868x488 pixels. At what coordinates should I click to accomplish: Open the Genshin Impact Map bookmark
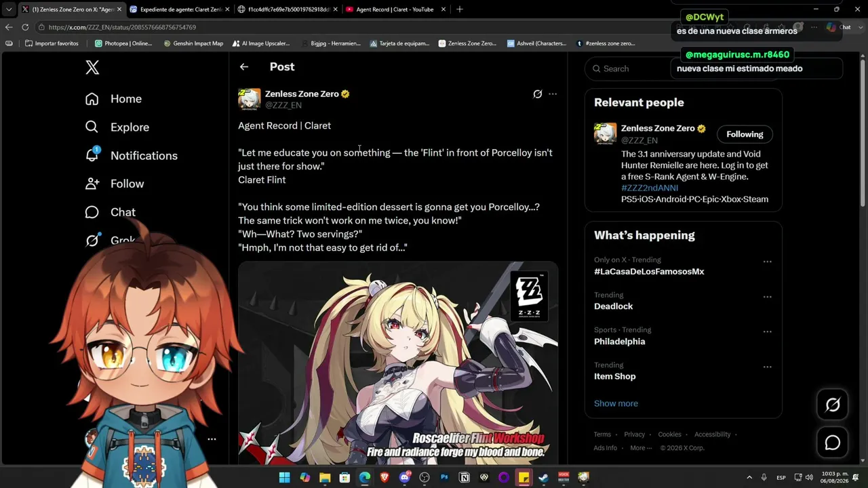193,43
